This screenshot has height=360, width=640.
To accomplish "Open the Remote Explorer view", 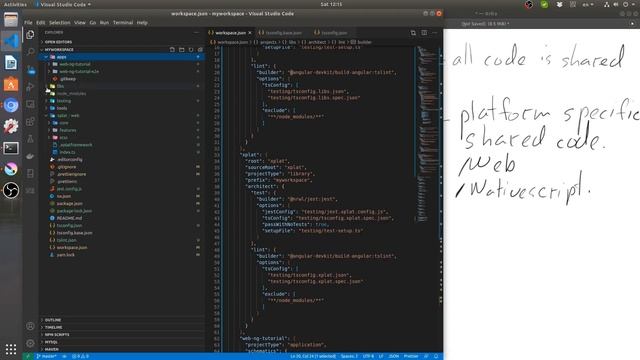I will pyautogui.click(x=30, y=104).
